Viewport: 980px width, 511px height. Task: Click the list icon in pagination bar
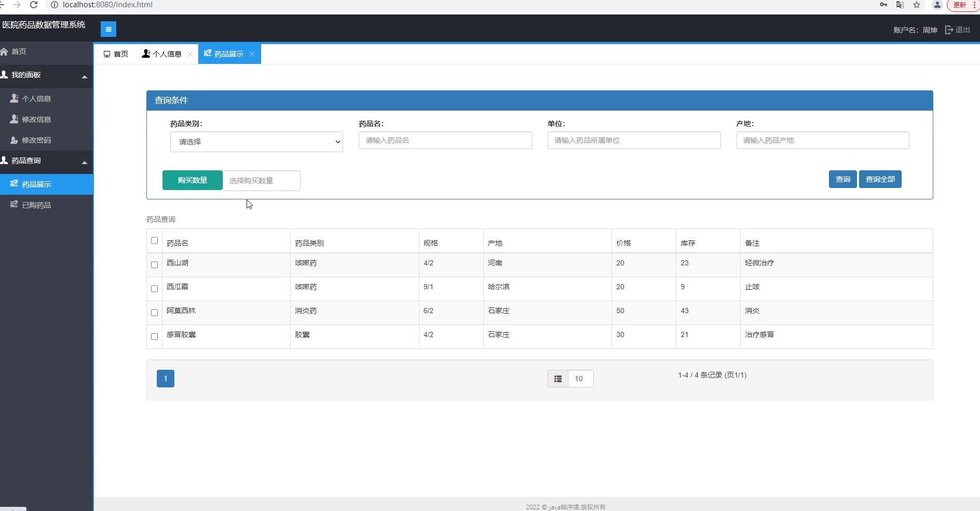point(558,379)
